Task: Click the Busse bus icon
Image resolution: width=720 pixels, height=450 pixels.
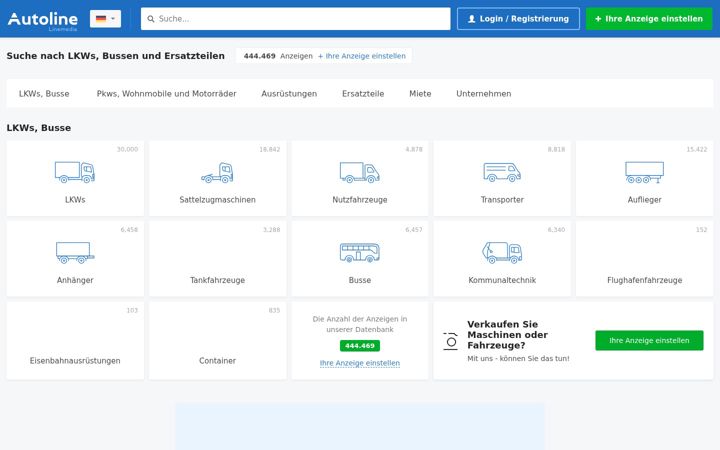Action: click(x=360, y=253)
